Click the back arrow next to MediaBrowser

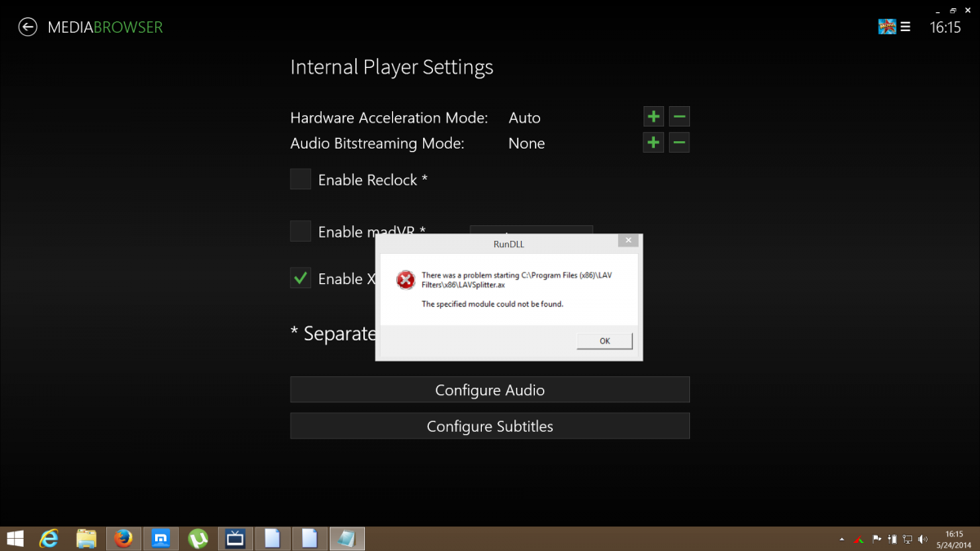coord(28,27)
